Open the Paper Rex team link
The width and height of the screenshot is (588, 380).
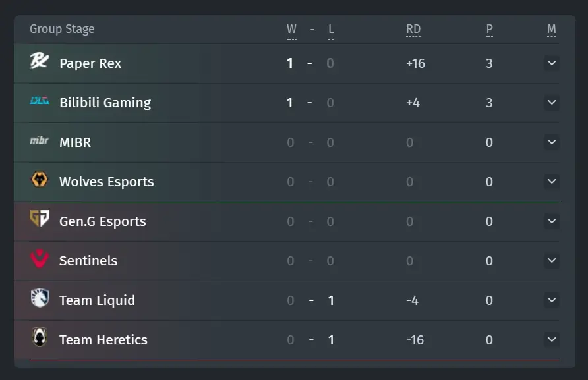click(90, 63)
